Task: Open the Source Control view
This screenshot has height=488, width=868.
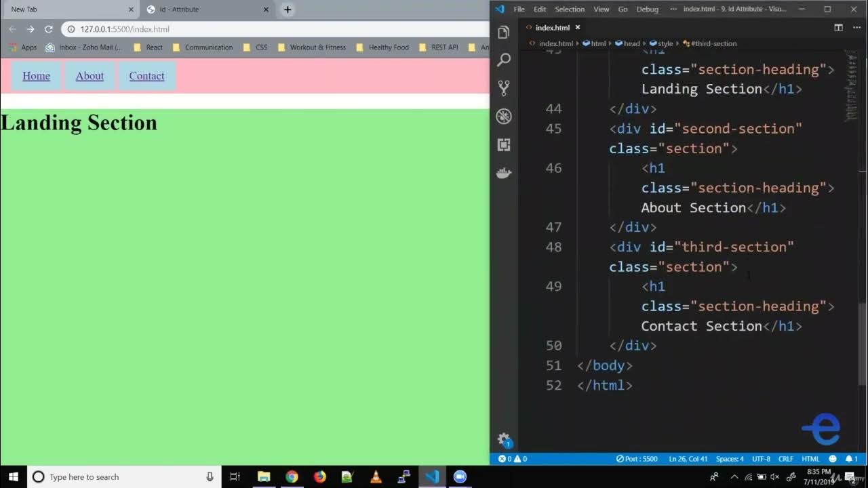Action: pos(503,88)
